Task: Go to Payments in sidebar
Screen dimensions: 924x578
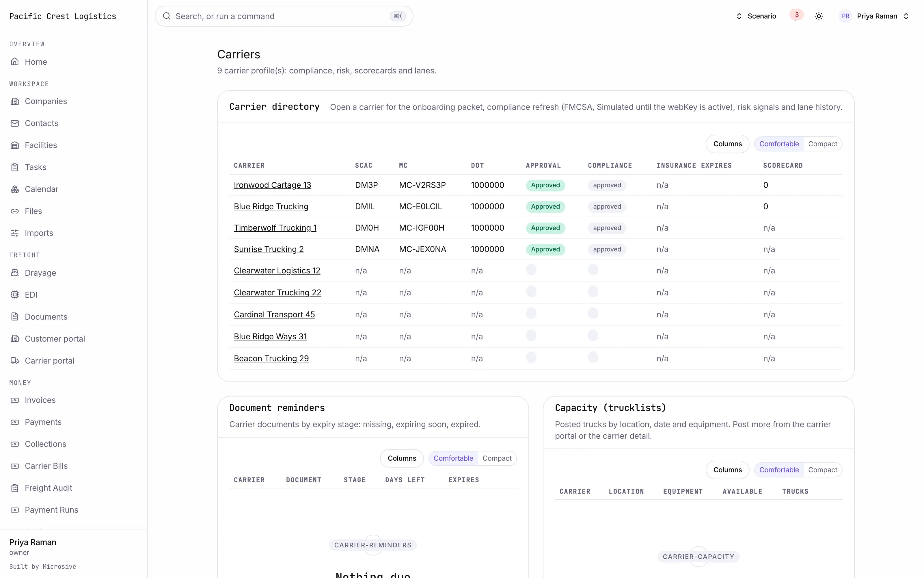Action: pos(43,422)
